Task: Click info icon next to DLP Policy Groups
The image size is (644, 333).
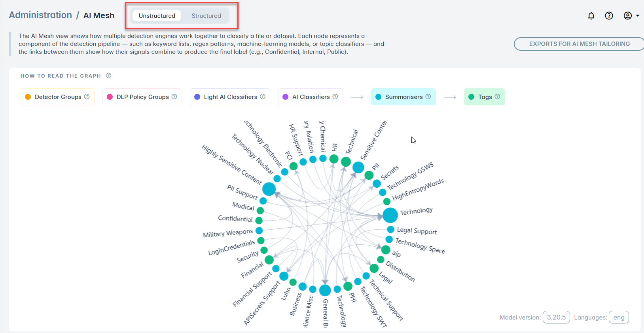Action: [x=174, y=97]
